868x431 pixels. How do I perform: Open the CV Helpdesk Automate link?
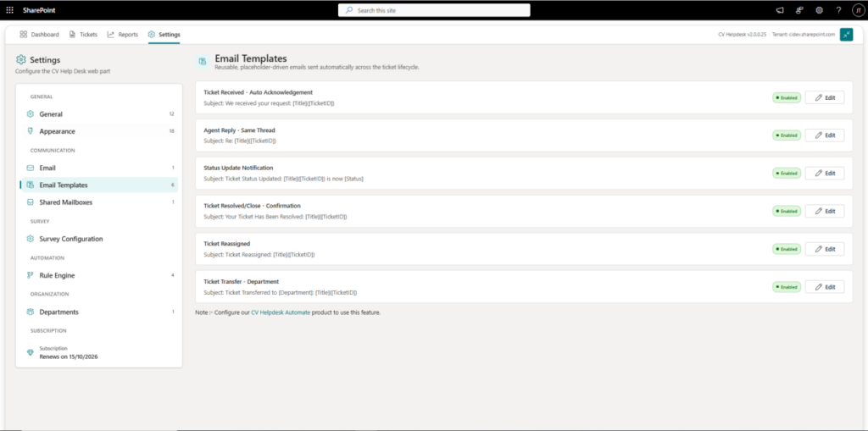(x=281, y=312)
